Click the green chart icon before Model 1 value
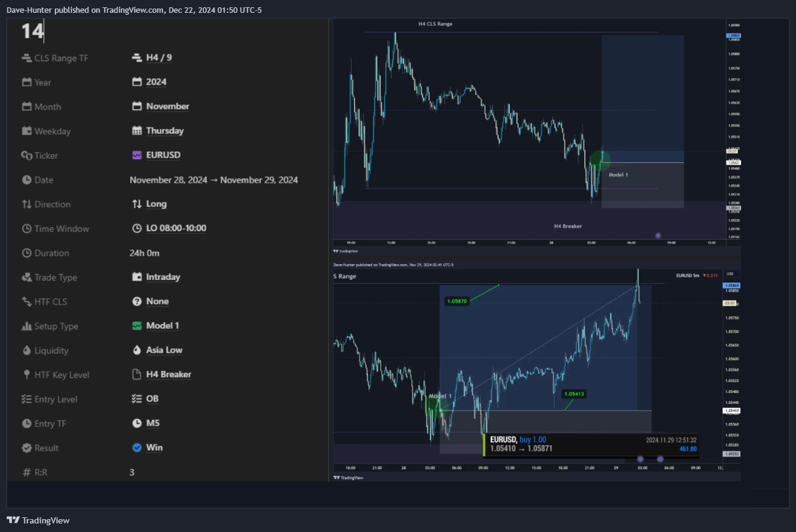The image size is (796, 532). pos(137,326)
